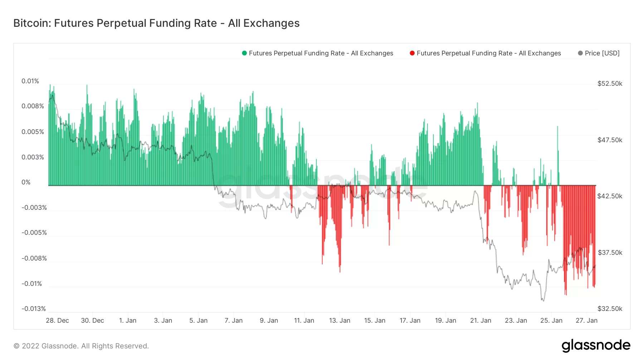Click the glassnode logo at bottom right
The height and width of the screenshot is (362, 644).
point(596,346)
